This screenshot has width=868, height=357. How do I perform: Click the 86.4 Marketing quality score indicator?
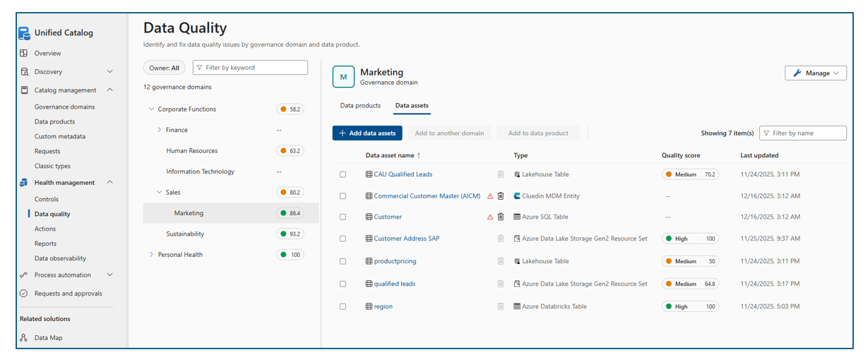coord(290,213)
